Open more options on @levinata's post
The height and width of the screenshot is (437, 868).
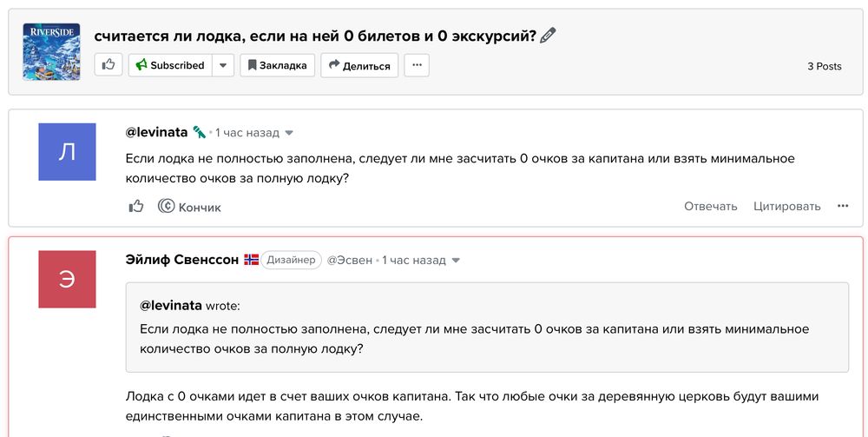click(843, 206)
